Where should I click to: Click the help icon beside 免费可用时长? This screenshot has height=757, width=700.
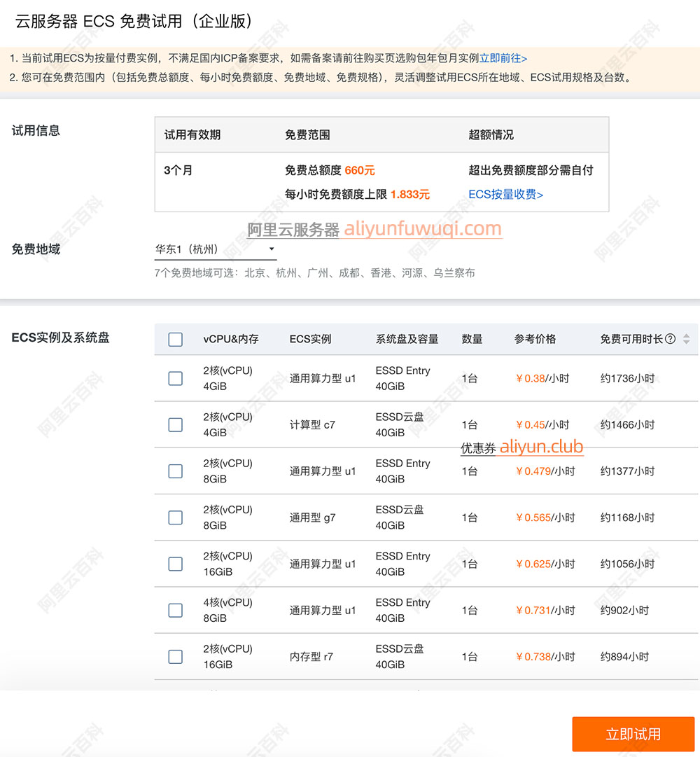tap(671, 339)
